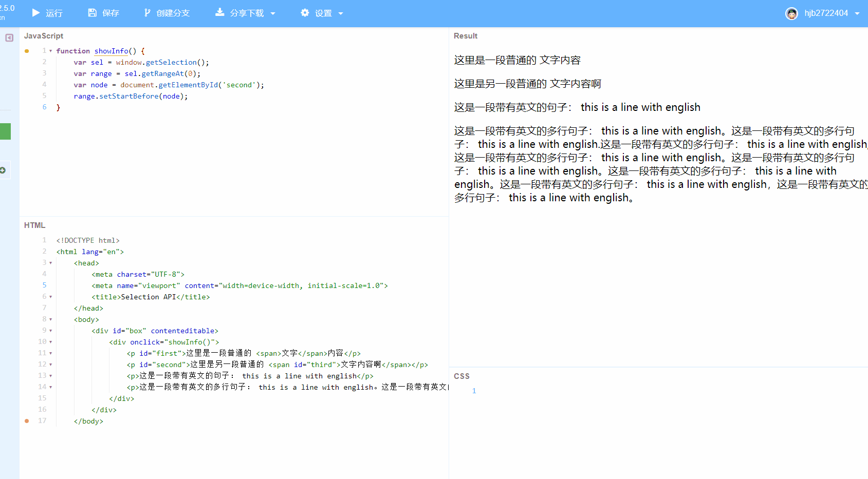Click the green plus icon in the sidebar
Image resolution: width=868 pixels, height=479 pixels.
click(x=3, y=170)
